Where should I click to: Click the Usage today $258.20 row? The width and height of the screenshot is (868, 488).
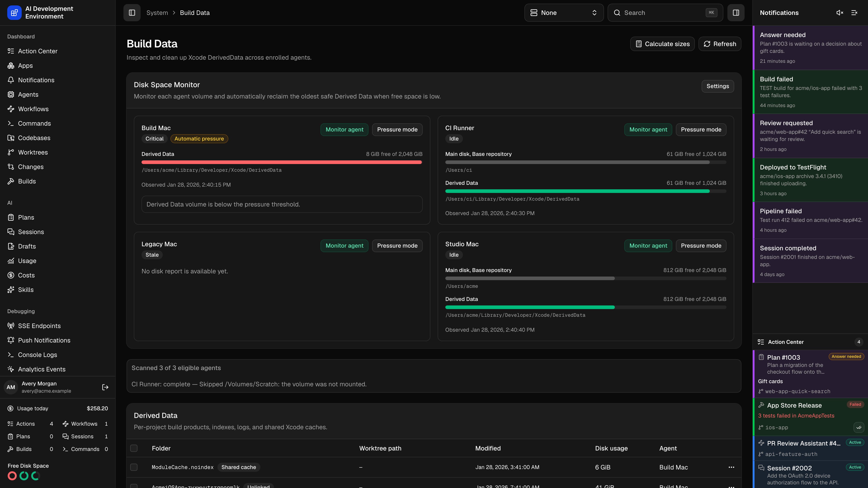[x=58, y=408]
